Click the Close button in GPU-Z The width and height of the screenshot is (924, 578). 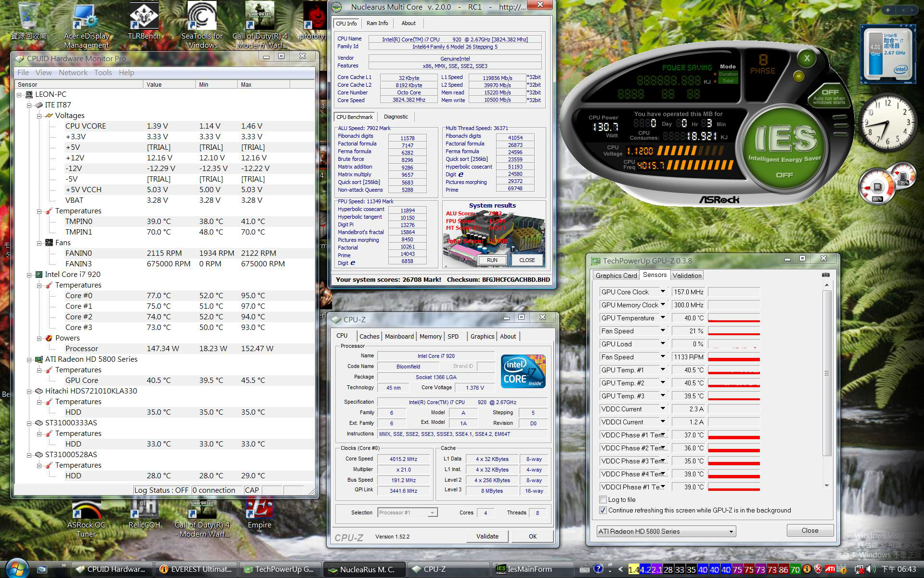pyautogui.click(x=809, y=530)
